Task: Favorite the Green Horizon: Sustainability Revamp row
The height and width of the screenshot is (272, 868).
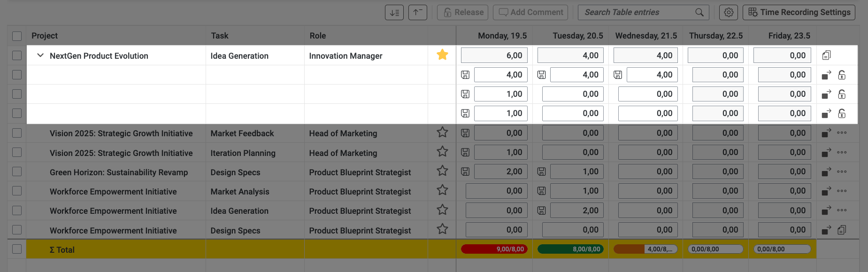Action: [x=442, y=171]
